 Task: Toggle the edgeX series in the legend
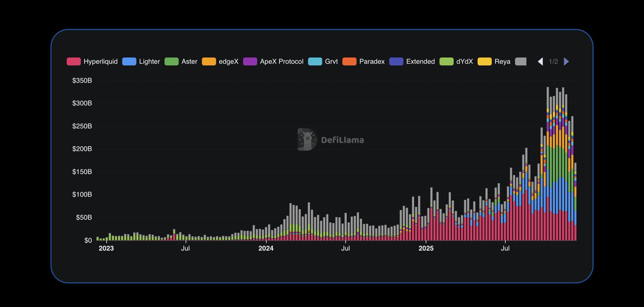pos(229,61)
